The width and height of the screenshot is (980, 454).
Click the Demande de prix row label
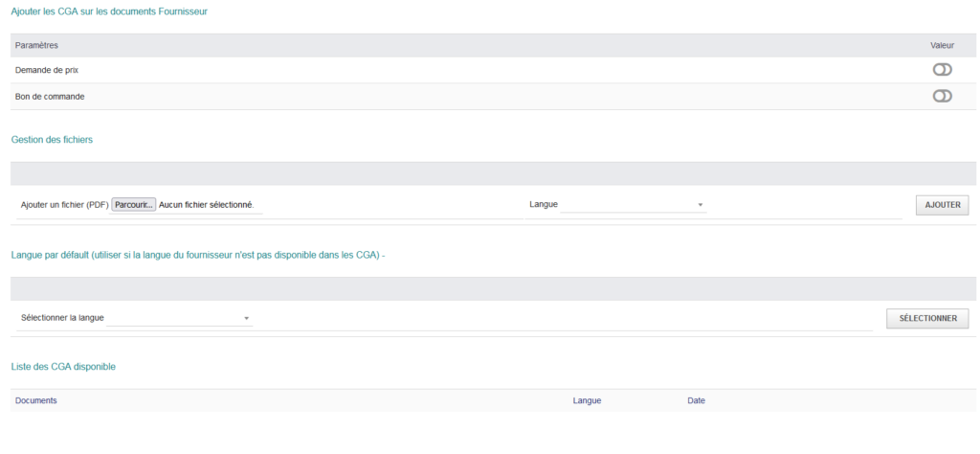pos(46,71)
